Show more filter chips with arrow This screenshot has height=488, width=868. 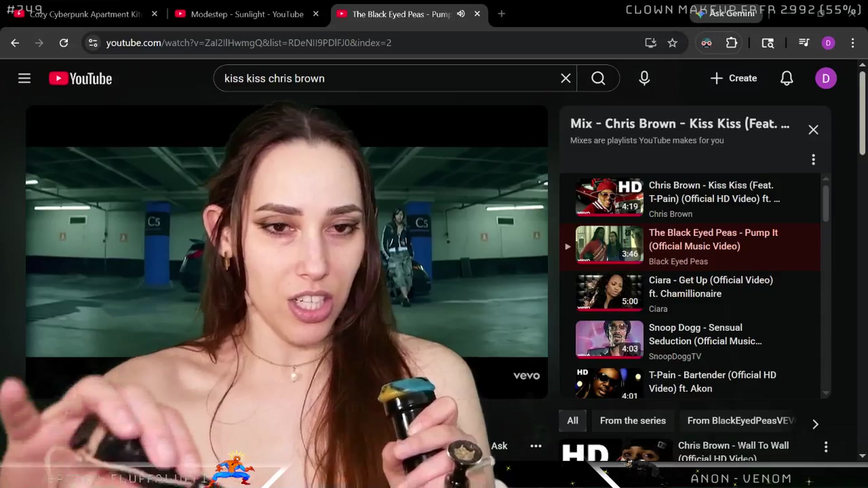[815, 424]
